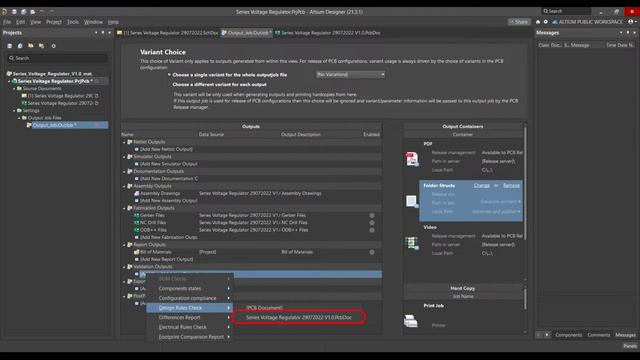Choose Design Rules Check in context menu

190,308
